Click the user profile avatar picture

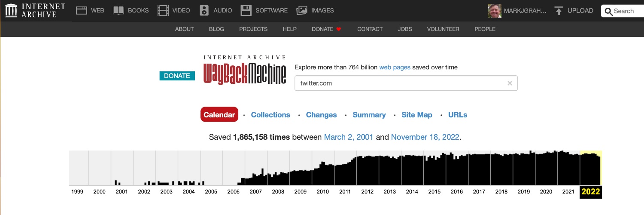(x=495, y=11)
